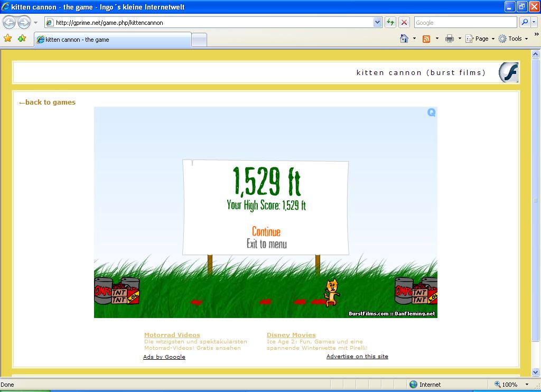Click the Stop loading red X icon

[x=404, y=22]
